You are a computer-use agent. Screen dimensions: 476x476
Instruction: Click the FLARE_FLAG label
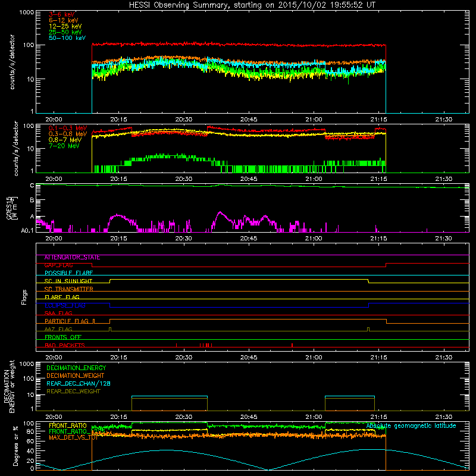tap(62, 297)
